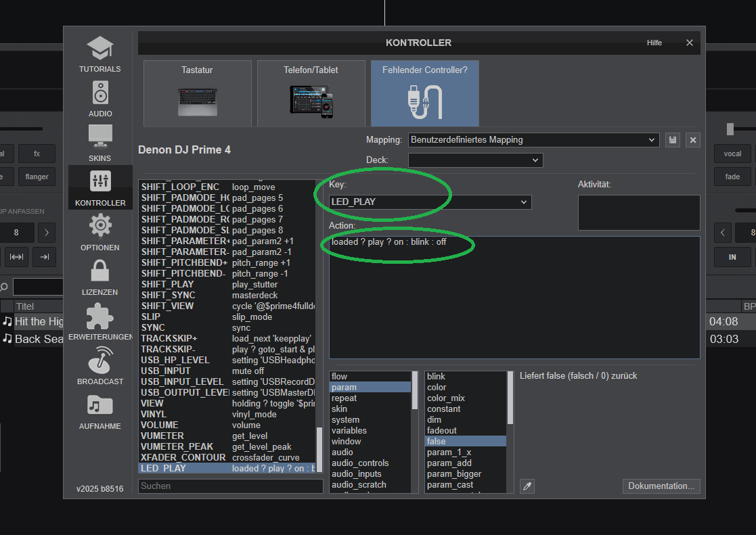Select the SHIFT_SYNC mapping row
The height and width of the screenshot is (535, 756).
[x=227, y=295]
